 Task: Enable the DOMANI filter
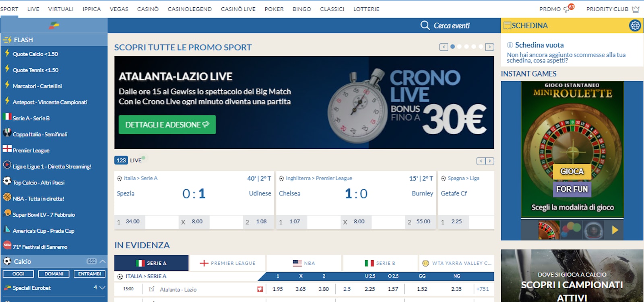click(x=54, y=274)
